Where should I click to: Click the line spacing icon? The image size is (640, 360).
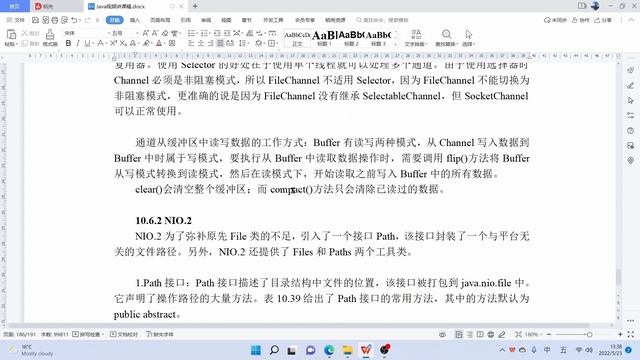pos(242,43)
